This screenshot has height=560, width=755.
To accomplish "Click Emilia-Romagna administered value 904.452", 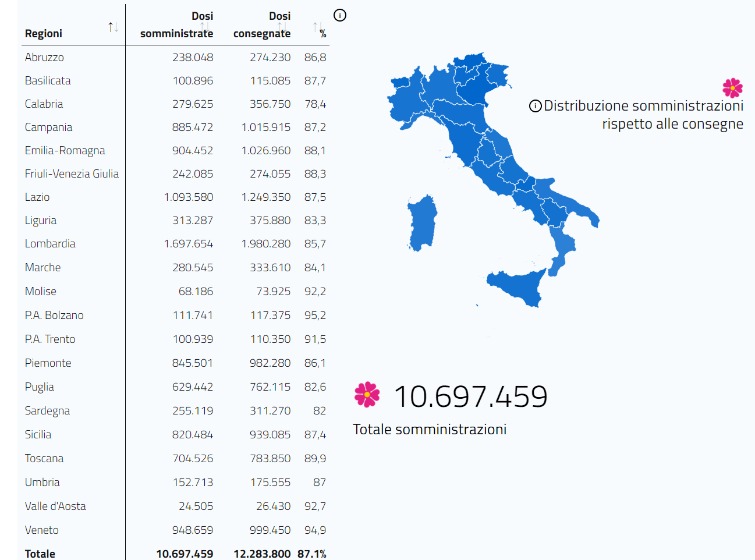I will click(x=193, y=150).
